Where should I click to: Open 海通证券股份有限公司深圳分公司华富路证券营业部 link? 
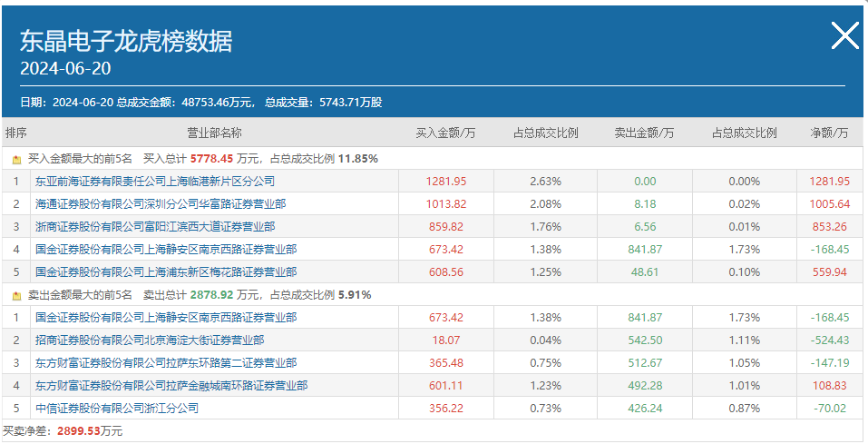[x=161, y=204]
